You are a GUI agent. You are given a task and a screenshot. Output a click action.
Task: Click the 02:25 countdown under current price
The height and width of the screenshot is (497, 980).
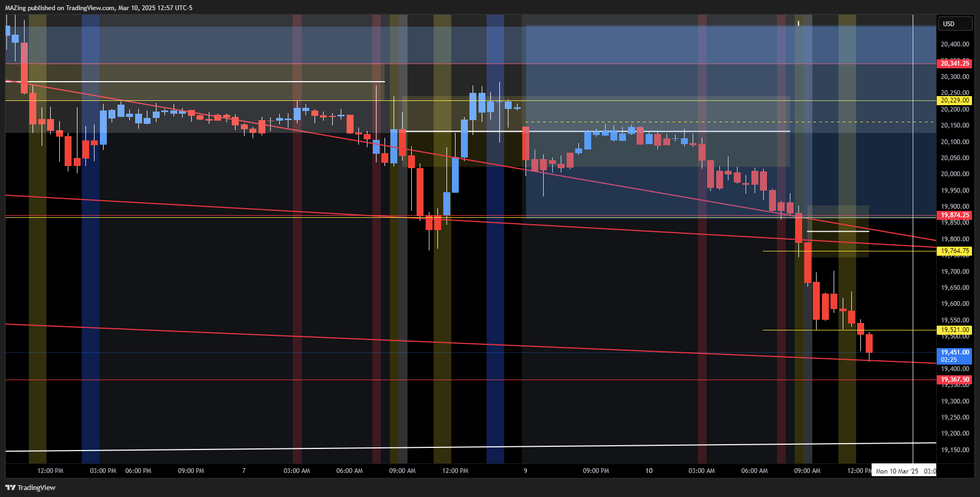click(x=949, y=360)
